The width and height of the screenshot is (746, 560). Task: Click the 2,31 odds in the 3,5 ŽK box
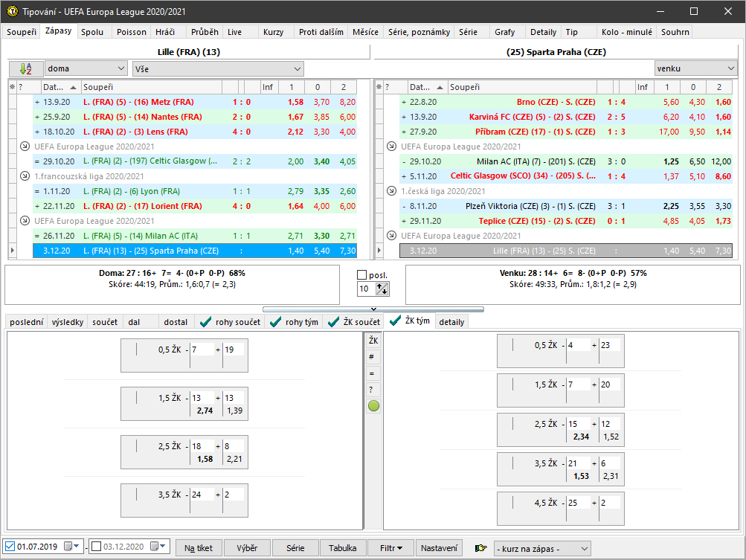click(x=611, y=476)
